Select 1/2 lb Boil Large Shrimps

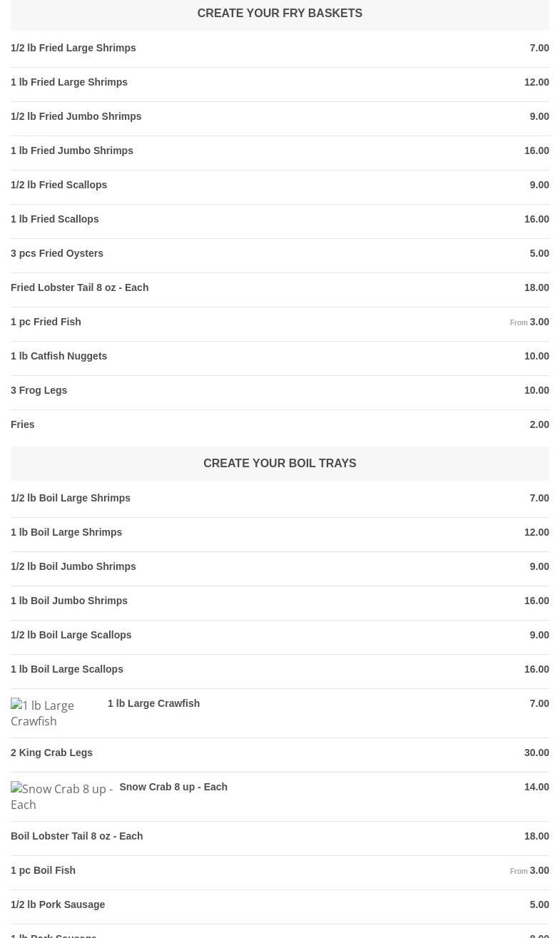[71, 498]
